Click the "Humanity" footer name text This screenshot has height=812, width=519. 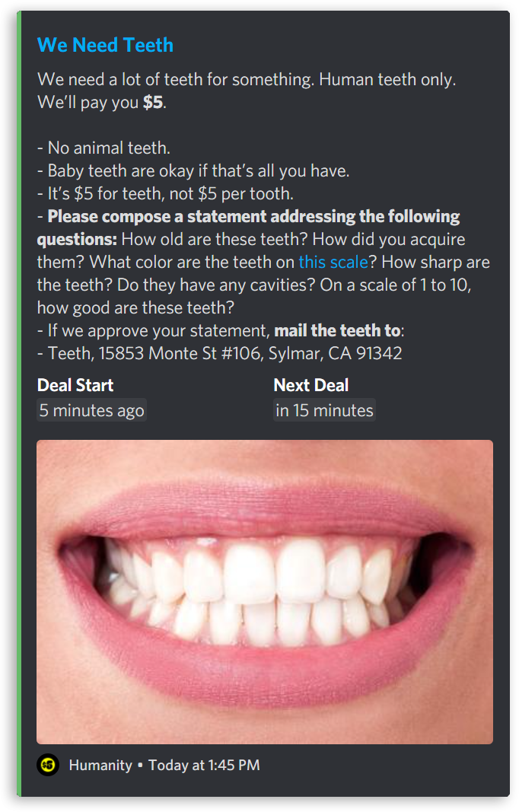point(100,765)
